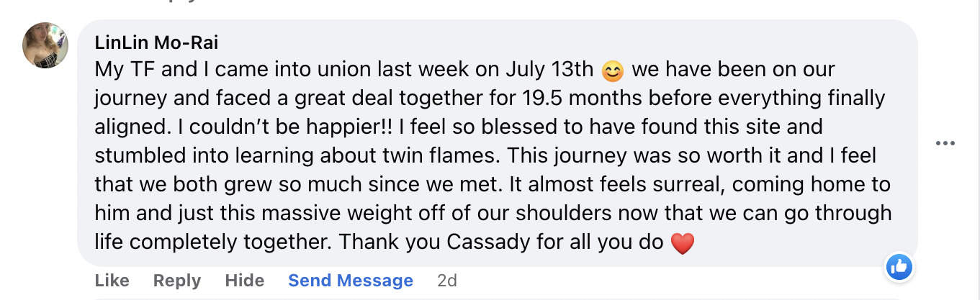The height and width of the screenshot is (300, 980).
Task: Open LinLin Mo-Rai's profile picture
Action: (x=45, y=45)
